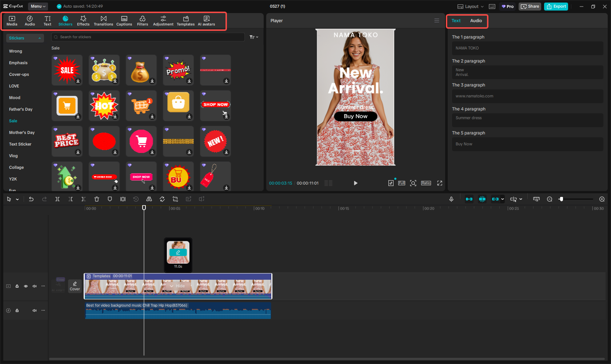Select the Mirror/flip tool in the timeline toolbar
The image size is (611, 364).
pos(149,199)
